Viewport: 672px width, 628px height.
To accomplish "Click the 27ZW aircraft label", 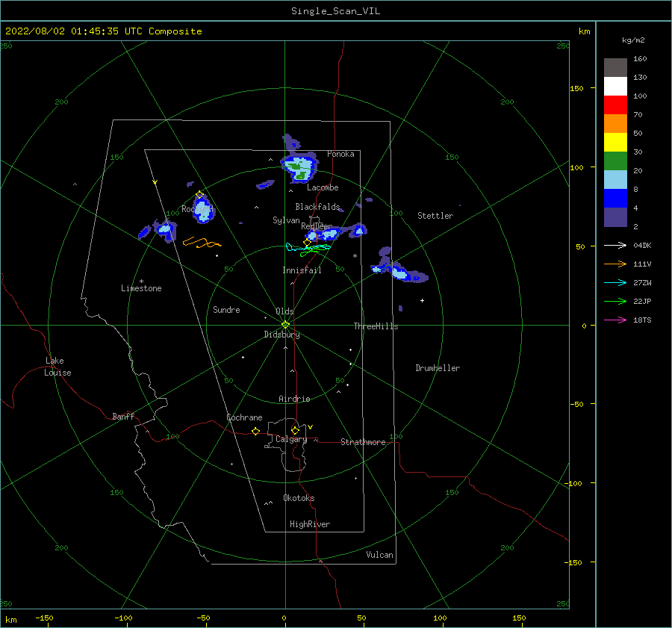I will [x=642, y=283].
